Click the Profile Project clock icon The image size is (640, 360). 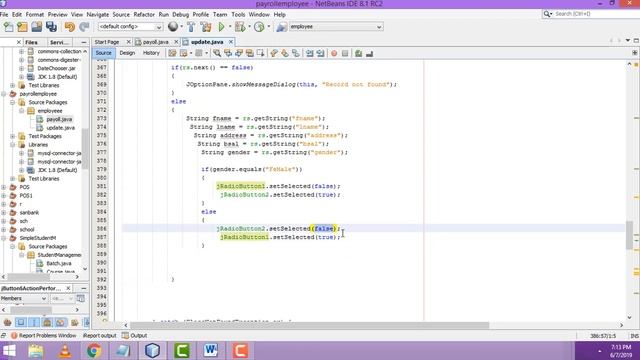259,27
